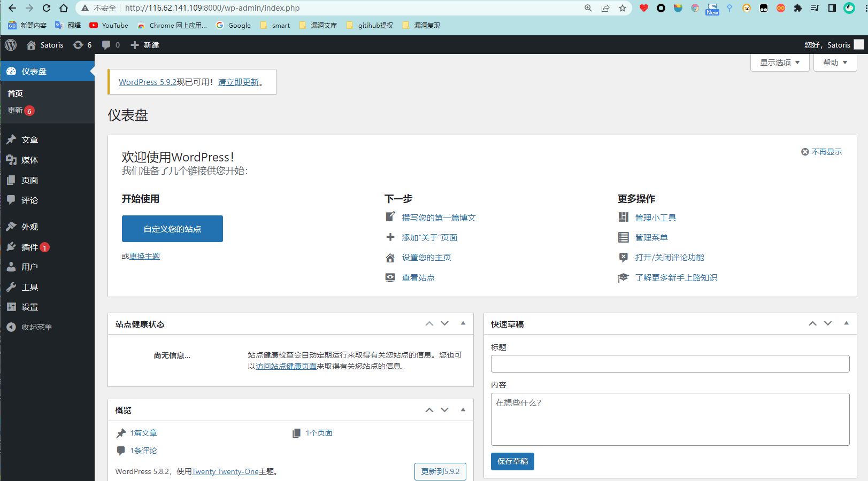
Task: Collapse 概览 panel toggle
Action: [x=463, y=410]
